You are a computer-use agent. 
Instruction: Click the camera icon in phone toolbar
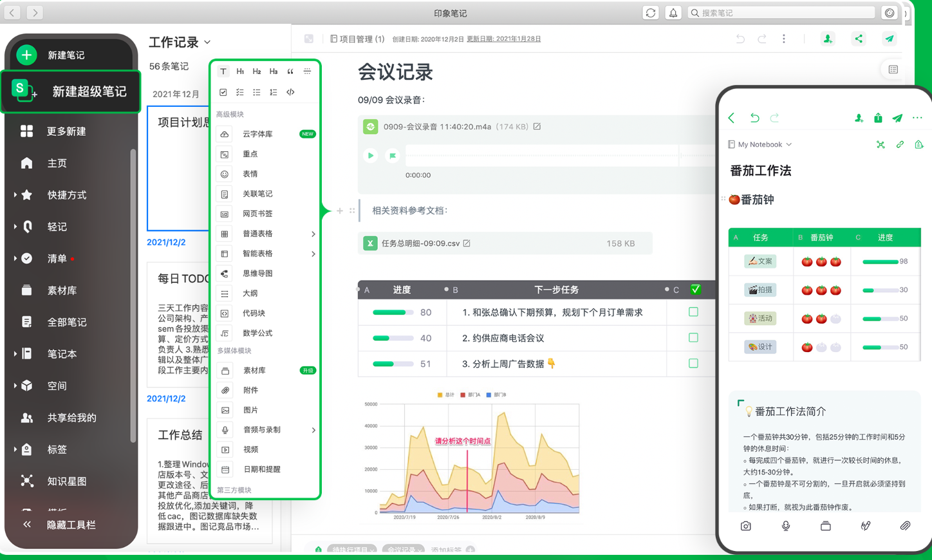pyautogui.click(x=745, y=526)
